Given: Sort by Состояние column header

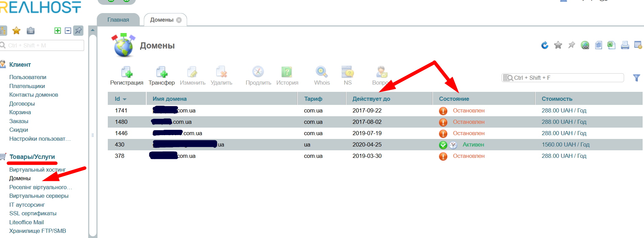Looking at the screenshot, I should [484, 99].
